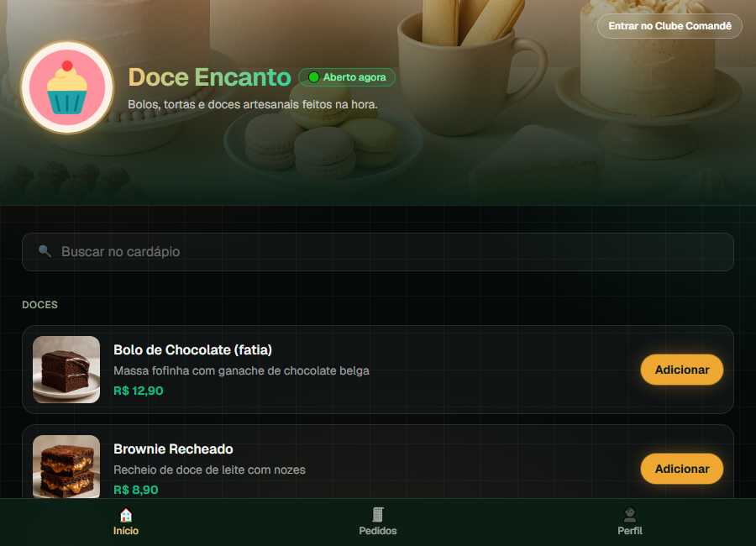Add Bolo de Chocolate to the order
This screenshot has width=756, height=546.
(x=682, y=370)
